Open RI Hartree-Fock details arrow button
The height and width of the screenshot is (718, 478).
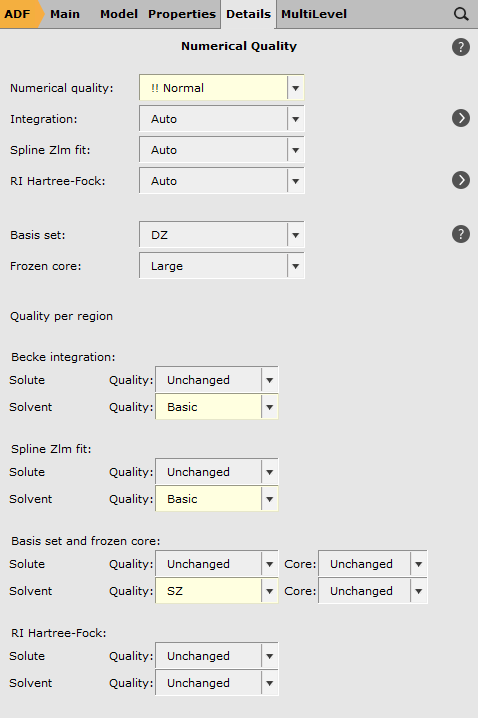pos(461,180)
